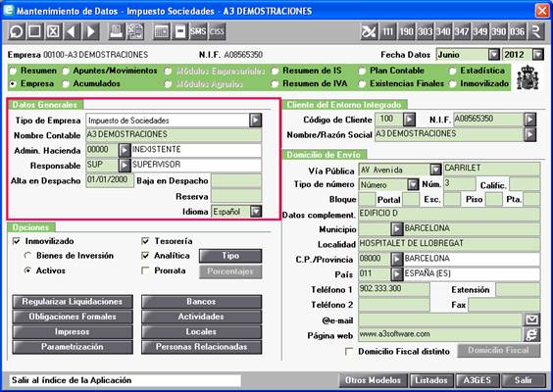Expand the Tipo de número dropdown

(413, 184)
